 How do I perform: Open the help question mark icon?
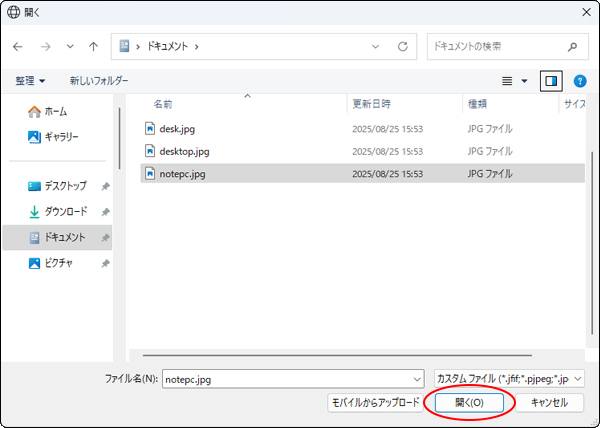pyautogui.click(x=579, y=80)
